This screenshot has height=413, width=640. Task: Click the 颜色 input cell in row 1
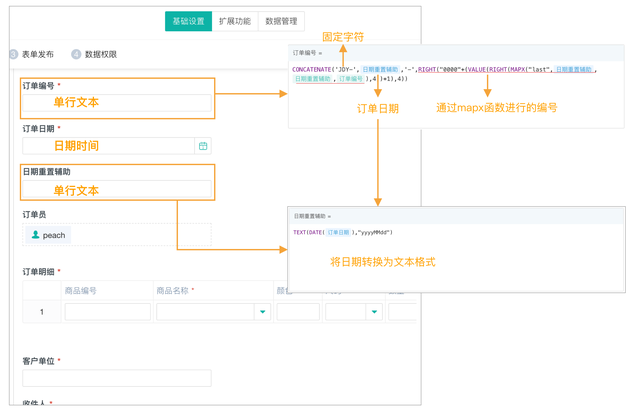point(298,312)
